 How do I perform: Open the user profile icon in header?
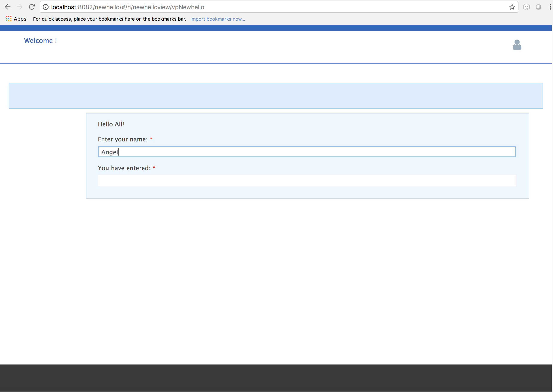click(517, 45)
